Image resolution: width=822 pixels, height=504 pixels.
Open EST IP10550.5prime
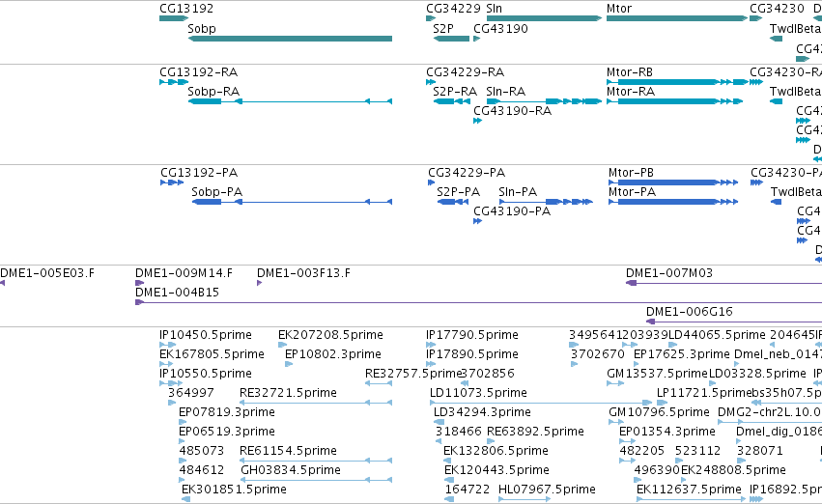coord(206,374)
